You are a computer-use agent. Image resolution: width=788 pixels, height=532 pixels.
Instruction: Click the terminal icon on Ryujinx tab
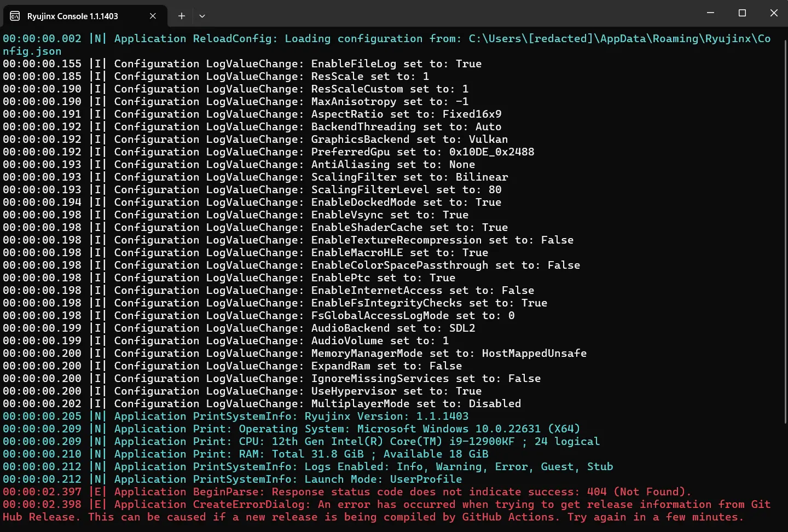15,16
